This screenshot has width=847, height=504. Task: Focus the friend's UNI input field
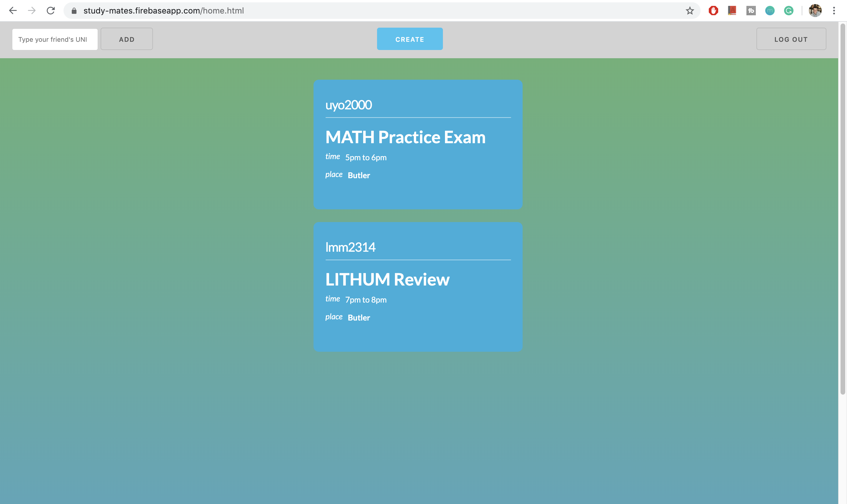pyautogui.click(x=55, y=39)
